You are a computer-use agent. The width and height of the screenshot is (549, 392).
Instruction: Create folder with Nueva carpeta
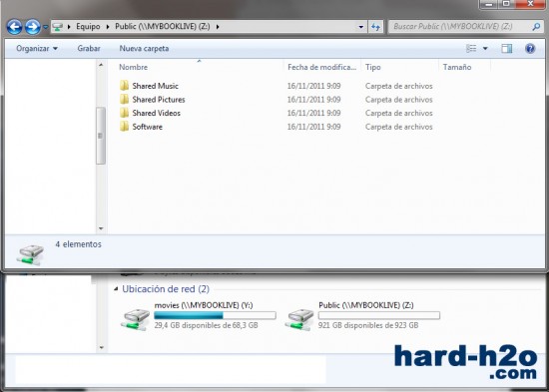coord(144,48)
